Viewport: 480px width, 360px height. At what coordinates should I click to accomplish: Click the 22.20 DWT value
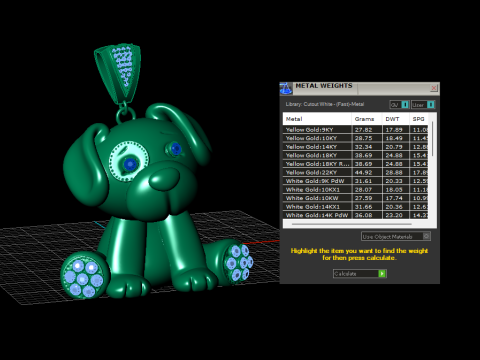394,215
